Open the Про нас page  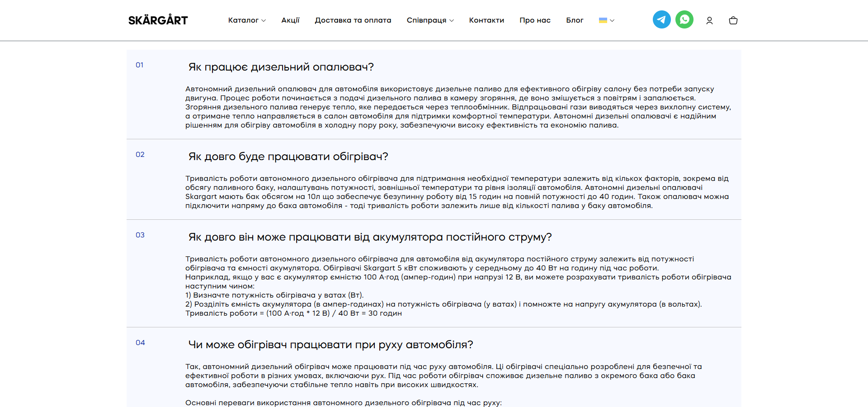[x=535, y=20]
